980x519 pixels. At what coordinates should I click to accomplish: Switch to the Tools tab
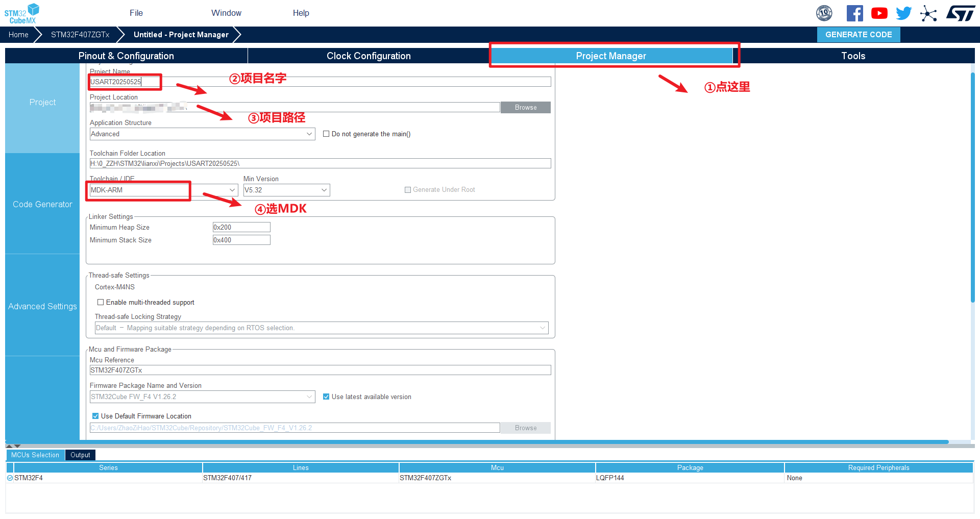[853, 56]
